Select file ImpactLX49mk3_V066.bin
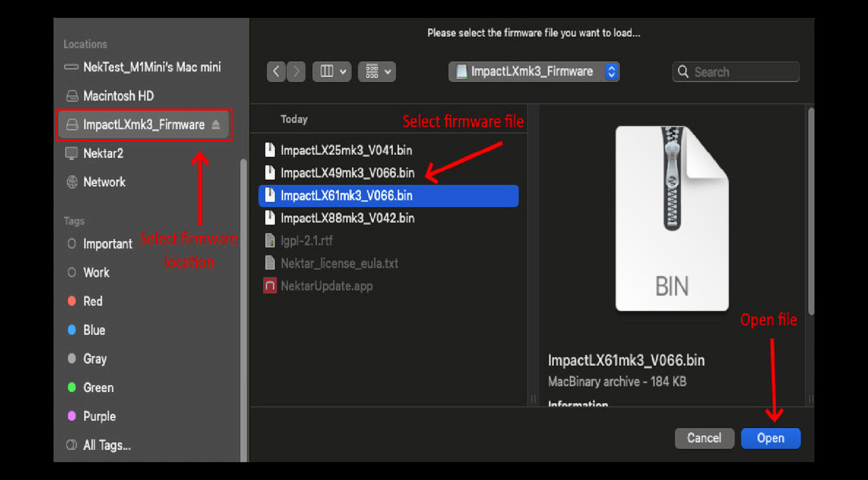868x480 pixels. 388,173
